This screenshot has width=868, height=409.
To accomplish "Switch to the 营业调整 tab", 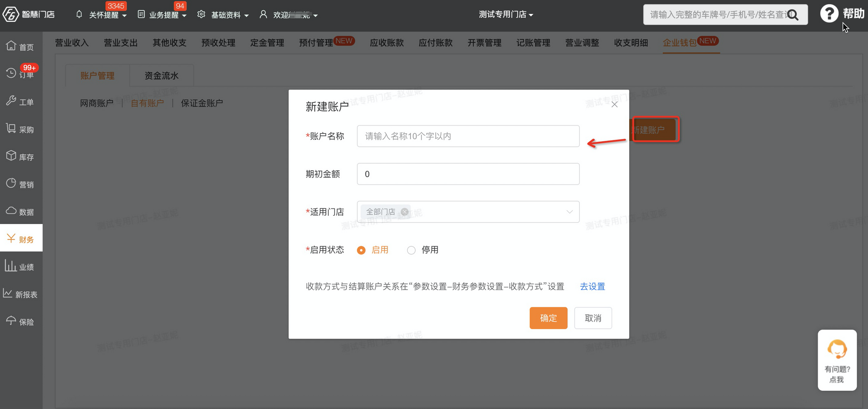I will pyautogui.click(x=582, y=43).
